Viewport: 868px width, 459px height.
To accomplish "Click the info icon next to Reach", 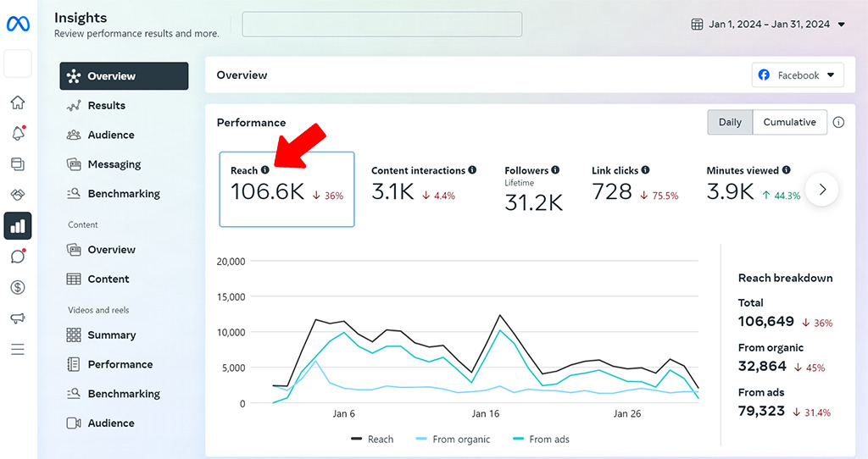I will click(x=265, y=170).
